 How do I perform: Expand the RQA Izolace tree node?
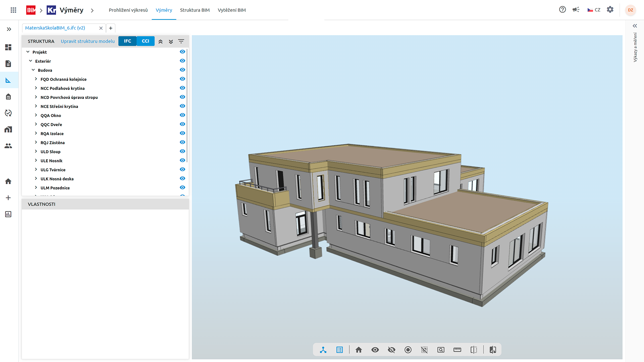[36, 133]
